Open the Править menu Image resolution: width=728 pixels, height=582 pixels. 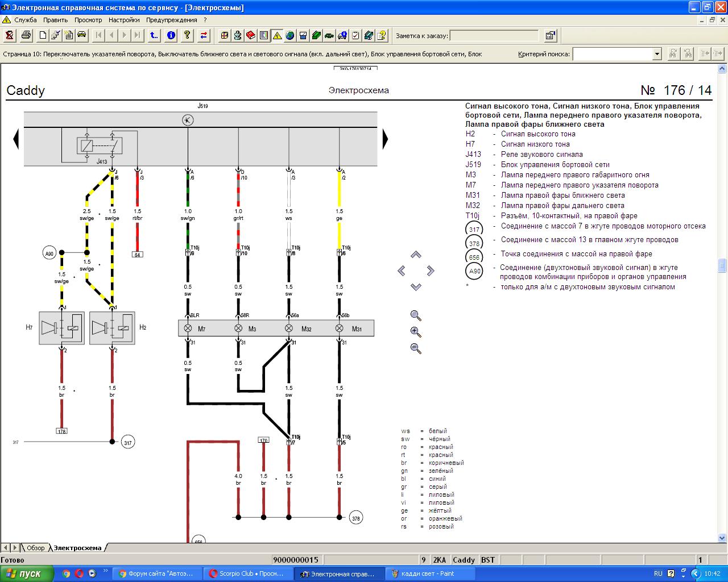point(56,20)
